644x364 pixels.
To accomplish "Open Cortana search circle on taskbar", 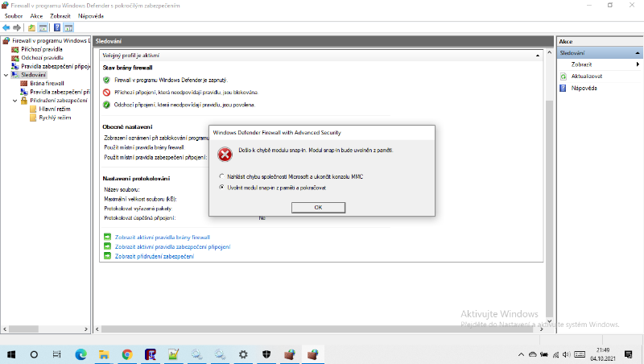I will [34, 354].
